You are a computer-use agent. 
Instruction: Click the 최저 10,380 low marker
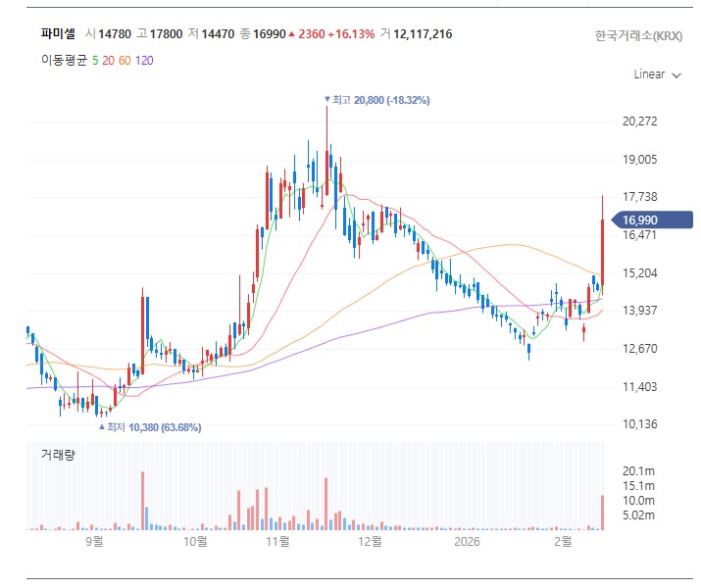point(150,427)
